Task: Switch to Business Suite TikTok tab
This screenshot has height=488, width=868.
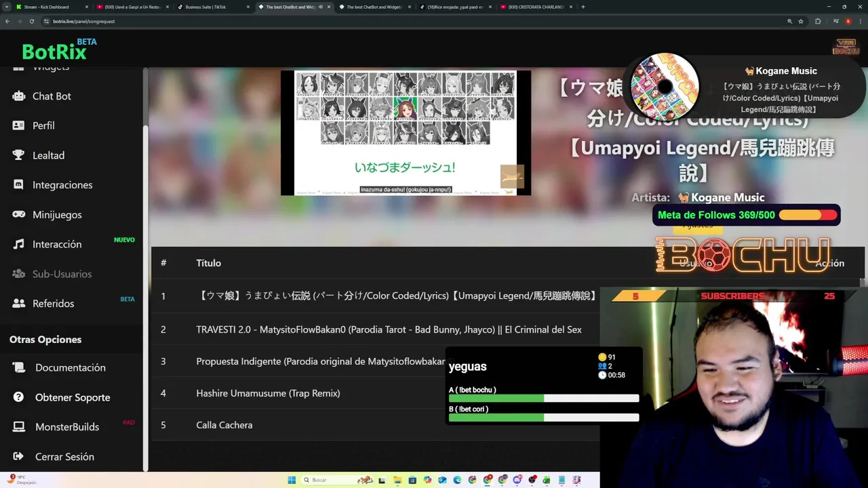Action: click(214, 7)
